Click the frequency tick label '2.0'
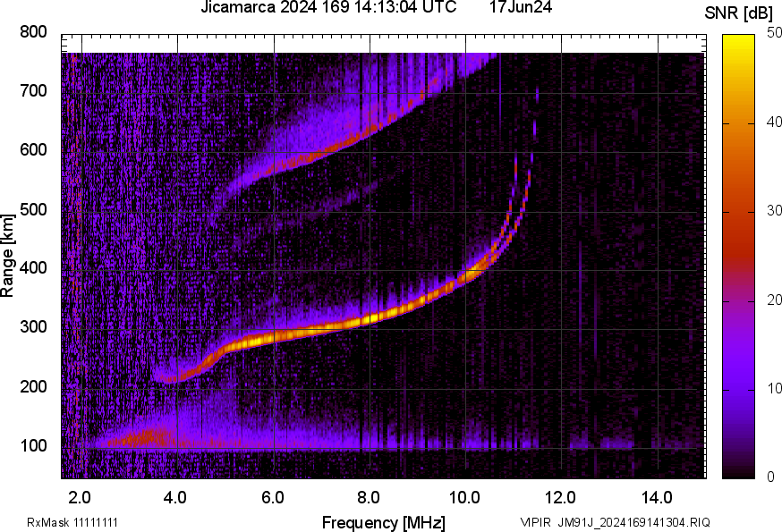Image resolution: width=782 pixels, height=532 pixels. [x=80, y=498]
